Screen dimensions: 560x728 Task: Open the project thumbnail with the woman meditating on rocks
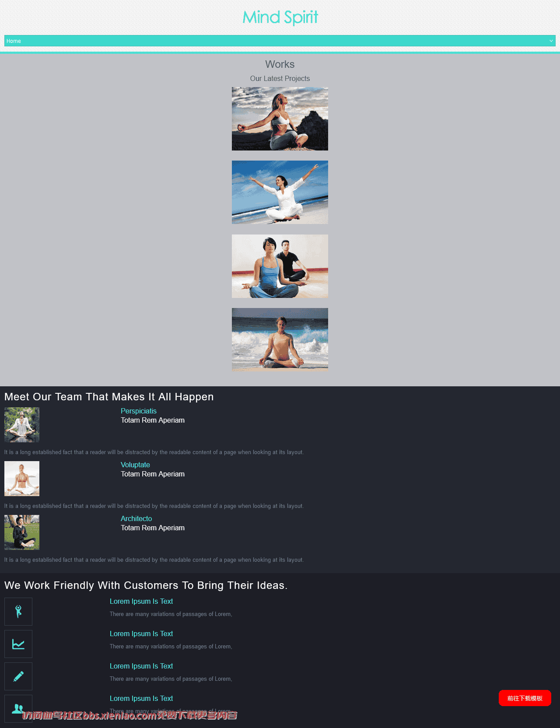(x=280, y=119)
